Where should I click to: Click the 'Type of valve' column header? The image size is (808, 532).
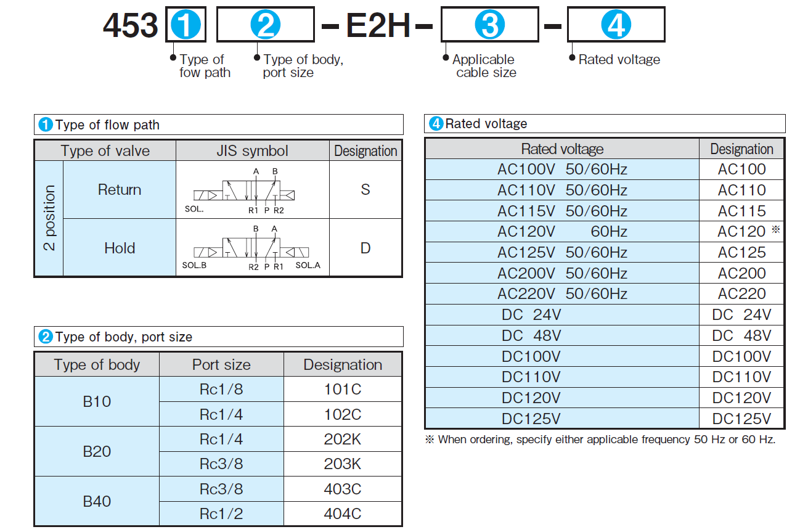pyautogui.click(x=105, y=151)
